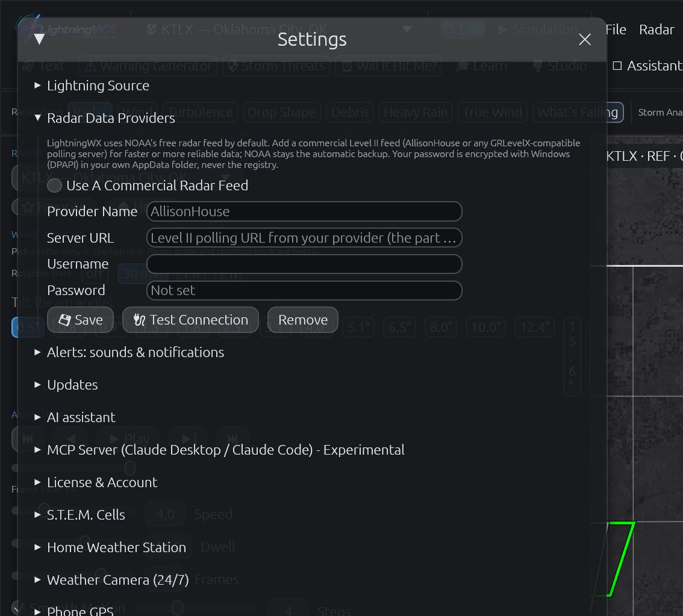Save the radar provider settings
The image size is (683, 616).
point(80,320)
